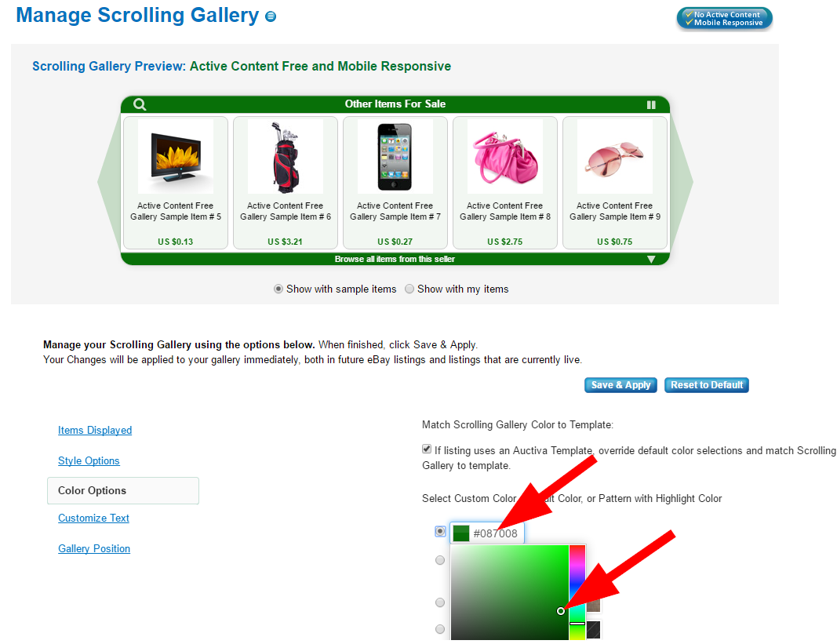Click the help icon beside Manage Scrolling Gallery
The height and width of the screenshot is (644, 837).
pyautogui.click(x=271, y=16)
